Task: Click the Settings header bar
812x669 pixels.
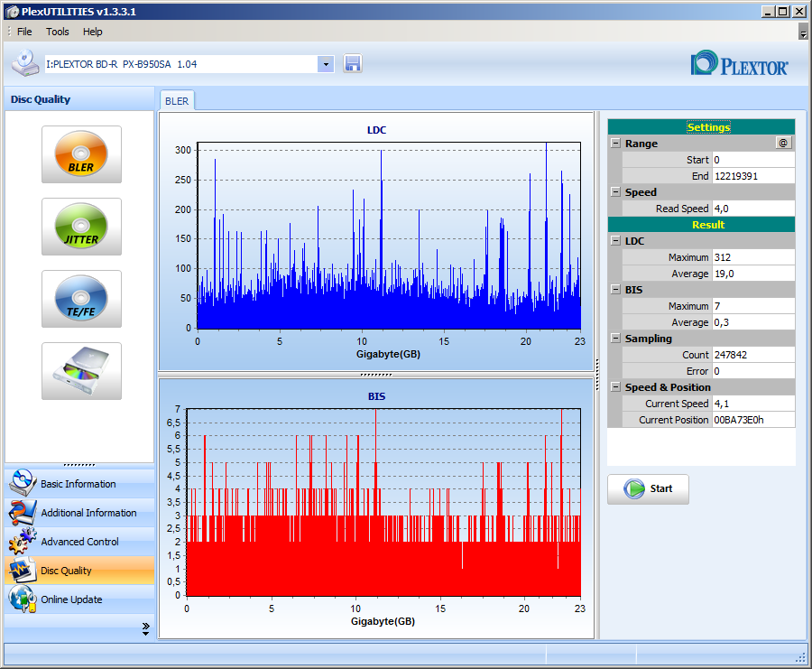Action: click(x=701, y=127)
